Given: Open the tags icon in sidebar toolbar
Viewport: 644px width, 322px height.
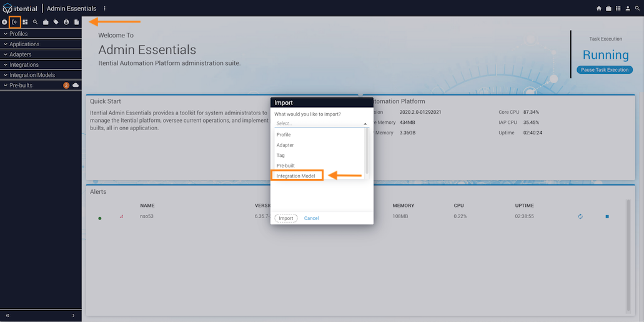Looking at the screenshot, I should point(56,22).
